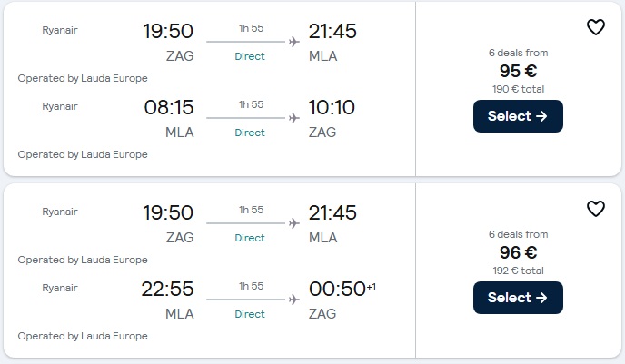Click the Ryanair label beside the 22:55 departure
Screen dimensions: 625x364
click(x=60, y=288)
